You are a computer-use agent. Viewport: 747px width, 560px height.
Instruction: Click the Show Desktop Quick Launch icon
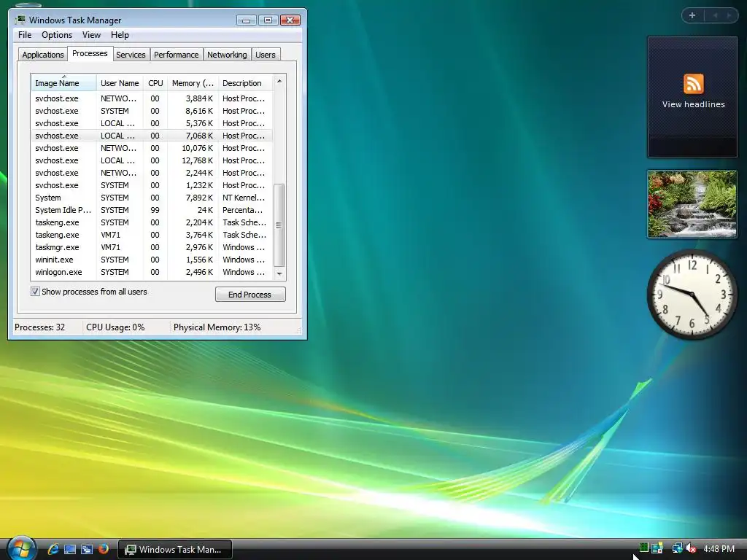[x=70, y=549]
